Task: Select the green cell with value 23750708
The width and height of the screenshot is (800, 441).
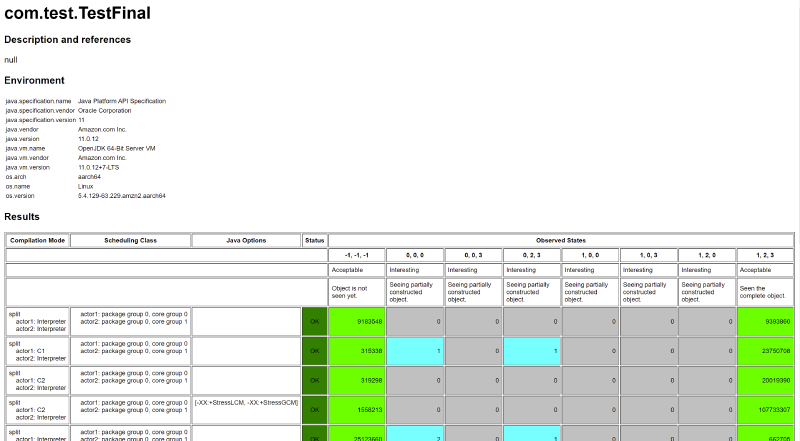Action: (x=766, y=351)
